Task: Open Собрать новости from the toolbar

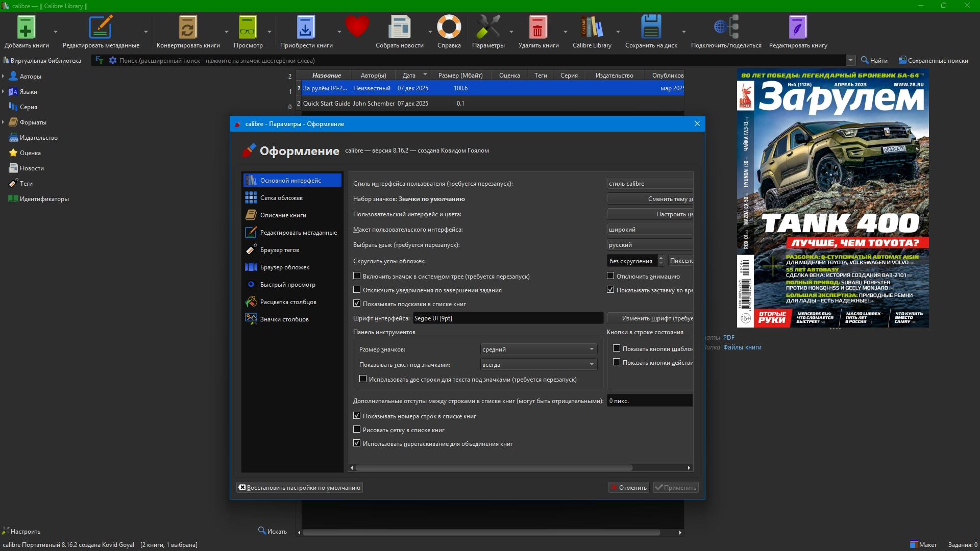Action: tap(399, 28)
